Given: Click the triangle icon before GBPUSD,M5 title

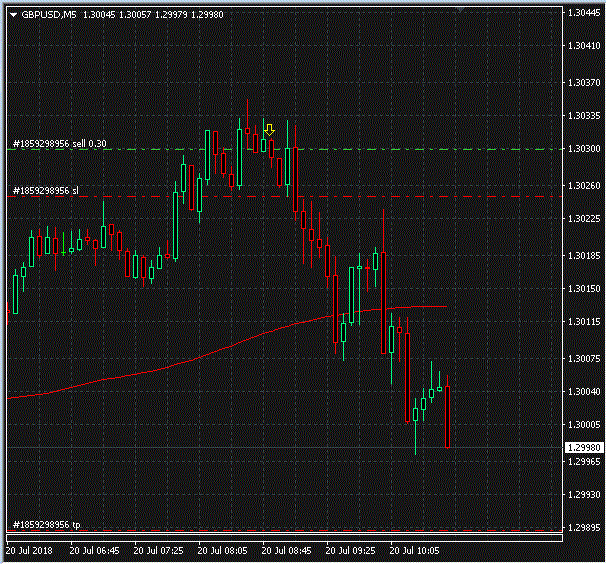Looking at the screenshot, I should pyautogui.click(x=13, y=14).
